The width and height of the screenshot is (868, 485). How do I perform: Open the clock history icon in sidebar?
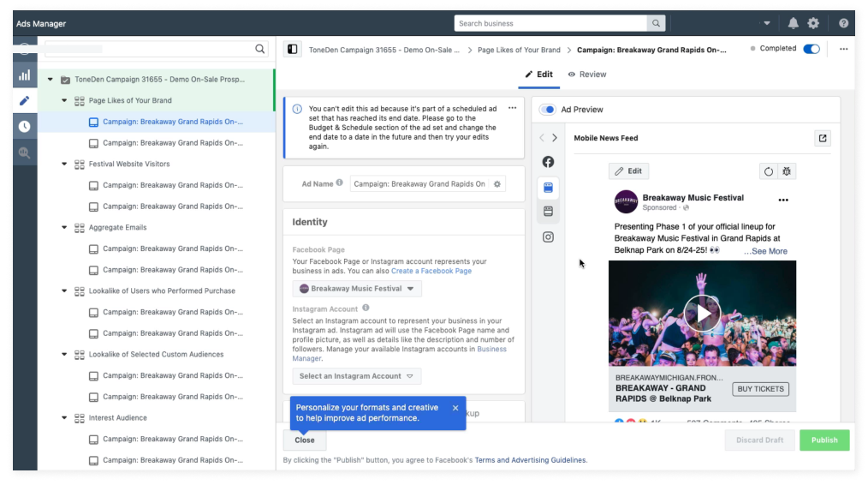tap(24, 126)
